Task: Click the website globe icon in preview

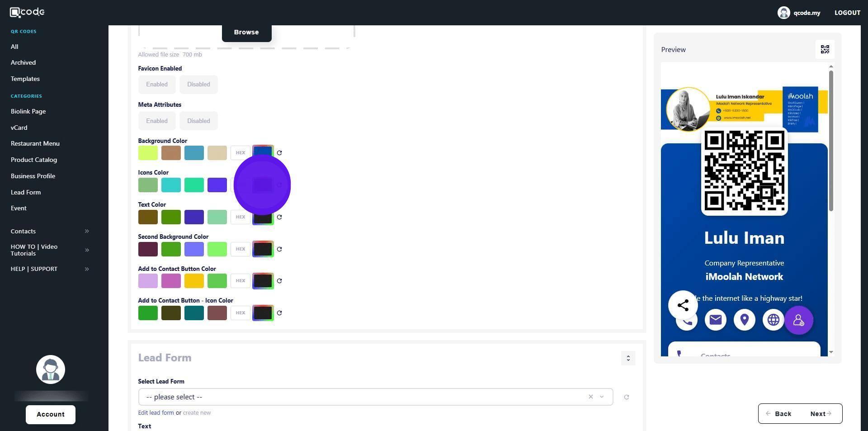Action: coord(774,320)
